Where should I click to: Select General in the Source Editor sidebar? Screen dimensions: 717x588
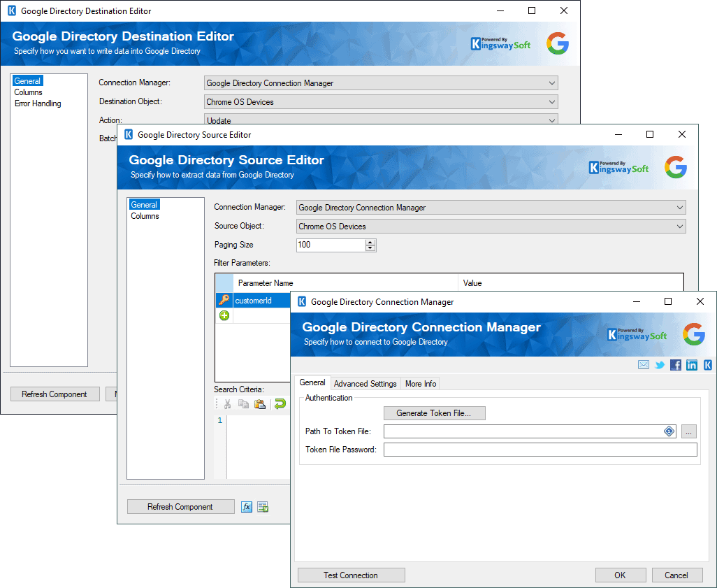pyautogui.click(x=144, y=205)
